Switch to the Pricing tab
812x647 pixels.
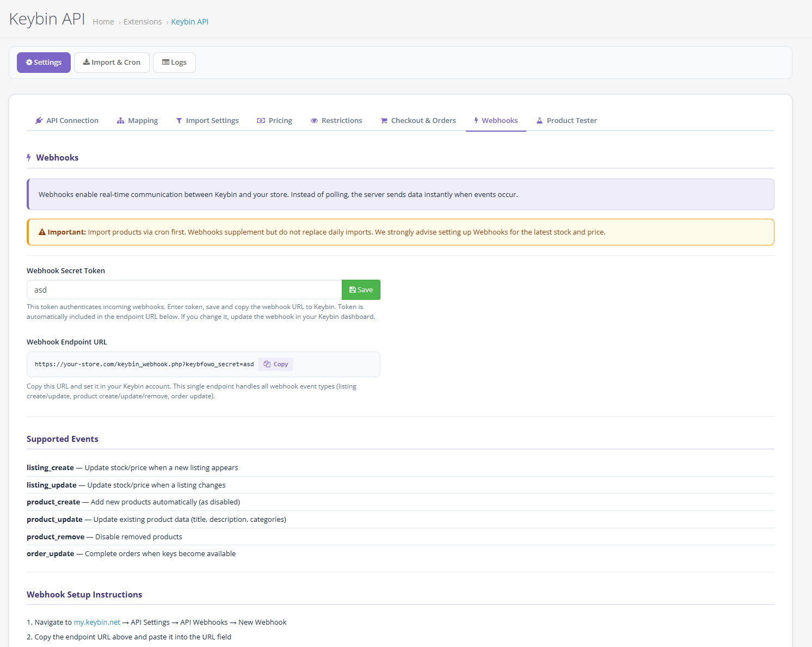pyautogui.click(x=280, y=121)
